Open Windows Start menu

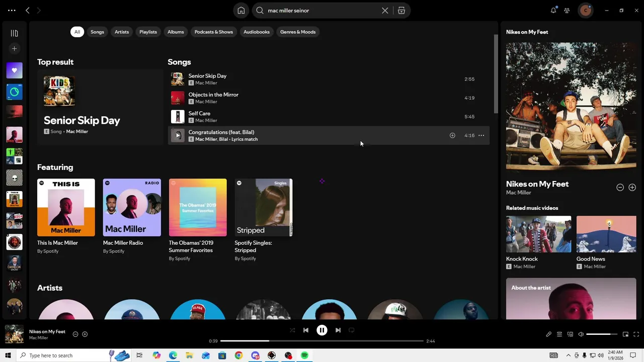click(x=8, y=355)
